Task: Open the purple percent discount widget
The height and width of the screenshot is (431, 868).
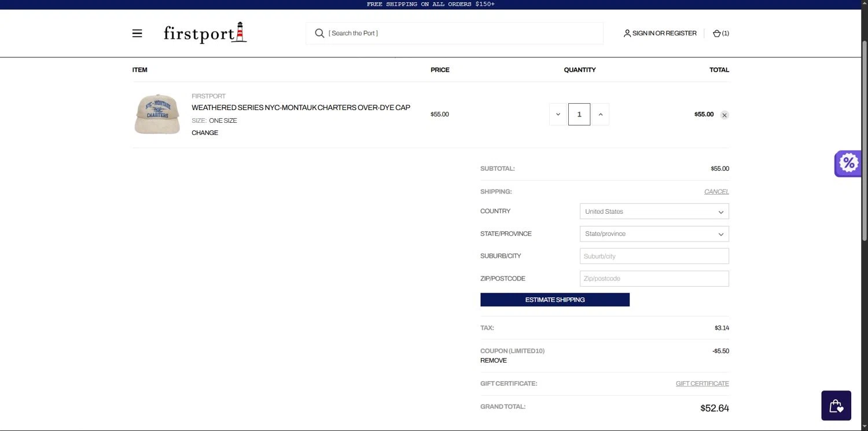Action: pyautogui.click(x=848, y=163)
